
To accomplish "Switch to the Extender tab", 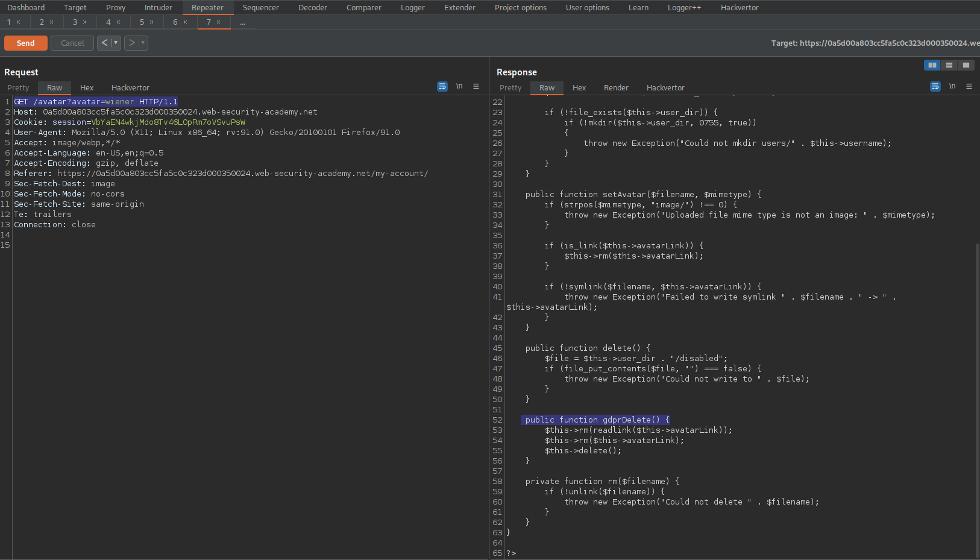I will [460, 7].
